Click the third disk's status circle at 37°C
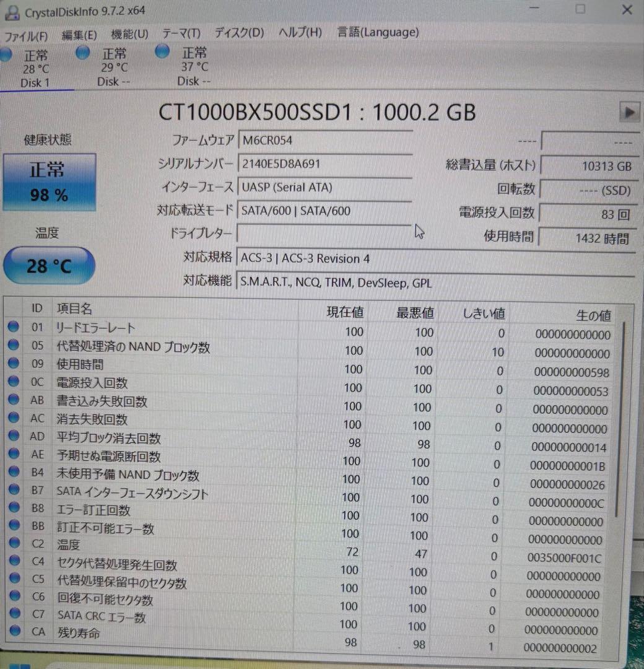Screen dimensions: 644x669 [x=162, y=52]
